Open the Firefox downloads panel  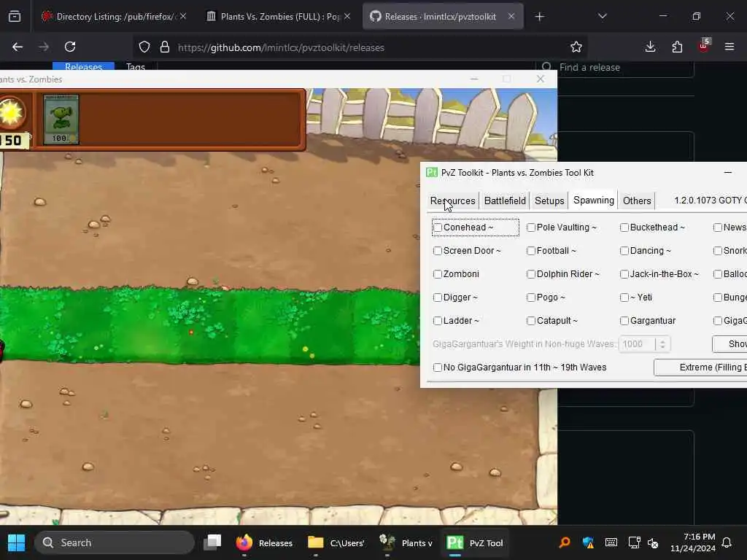650,47
